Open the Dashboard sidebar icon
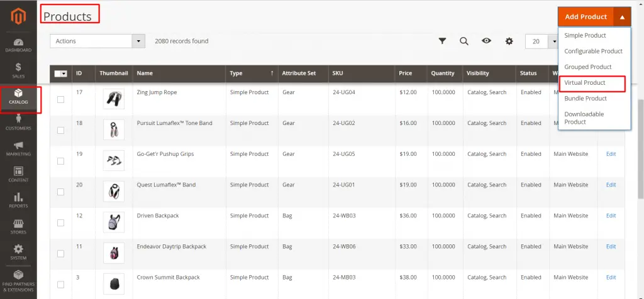644x299 pixels. coord(18,45)
